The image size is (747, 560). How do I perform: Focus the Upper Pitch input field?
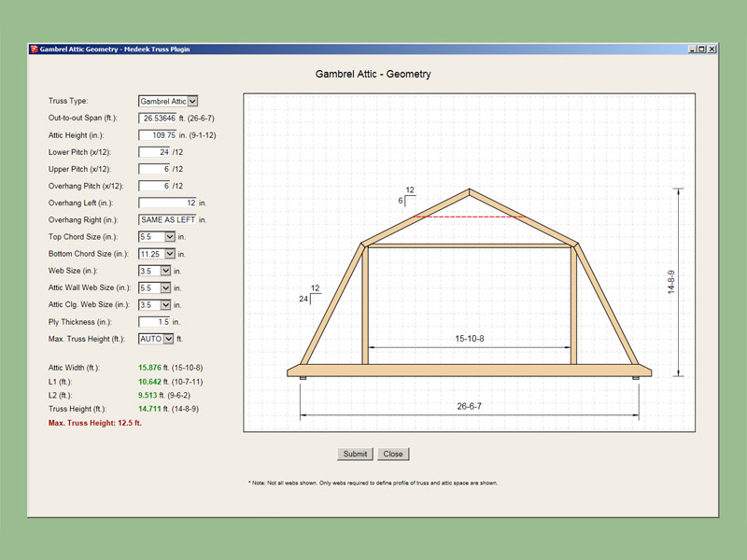[154, 169]
